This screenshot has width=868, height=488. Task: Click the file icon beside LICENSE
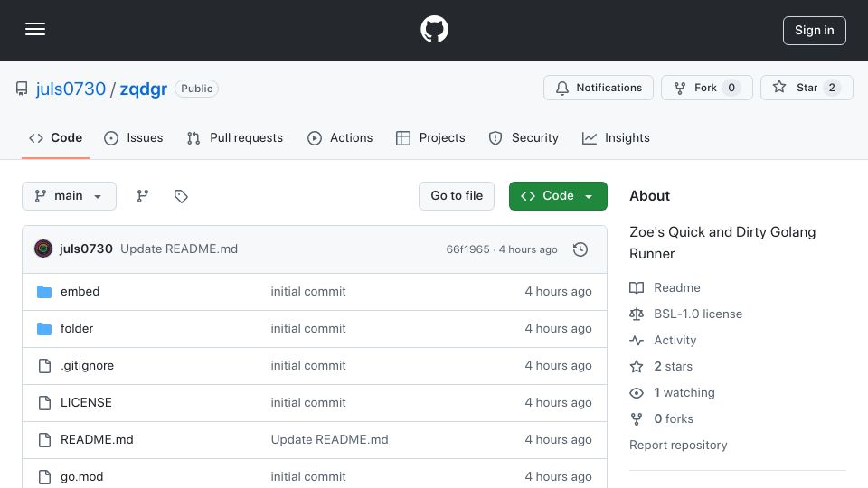(44, 403)
